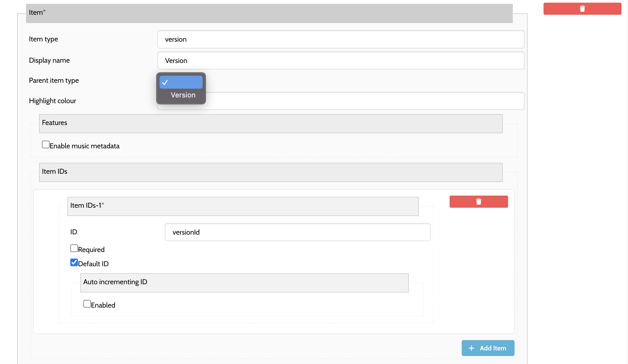Viewport: 628px width, 364px height.
Task: Enable auto incrementing ID checkbox
Action: coord(87,304)
